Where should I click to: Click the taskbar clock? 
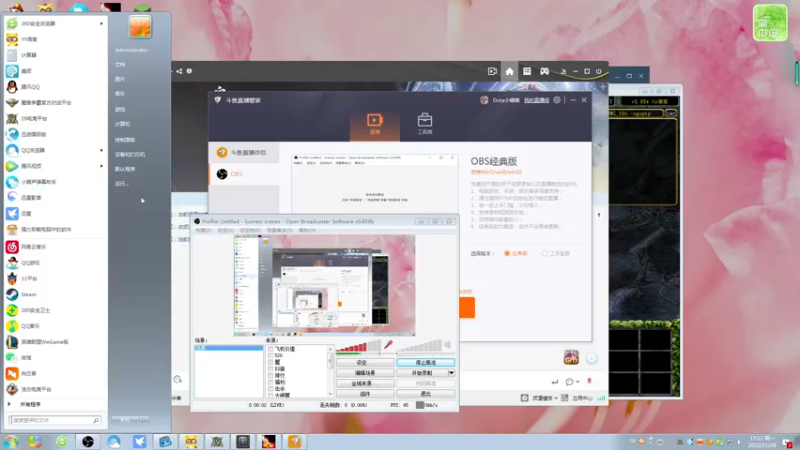(762, 441)
